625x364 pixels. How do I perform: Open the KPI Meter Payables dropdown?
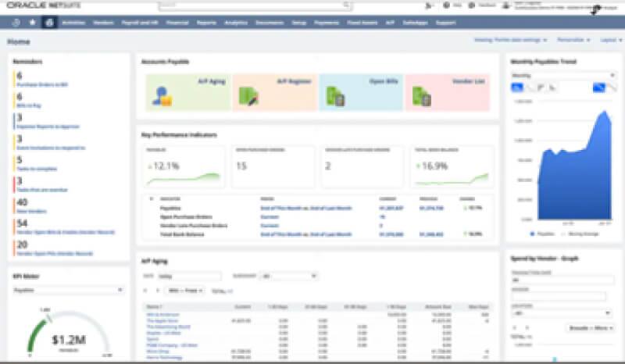pos(68,290)
